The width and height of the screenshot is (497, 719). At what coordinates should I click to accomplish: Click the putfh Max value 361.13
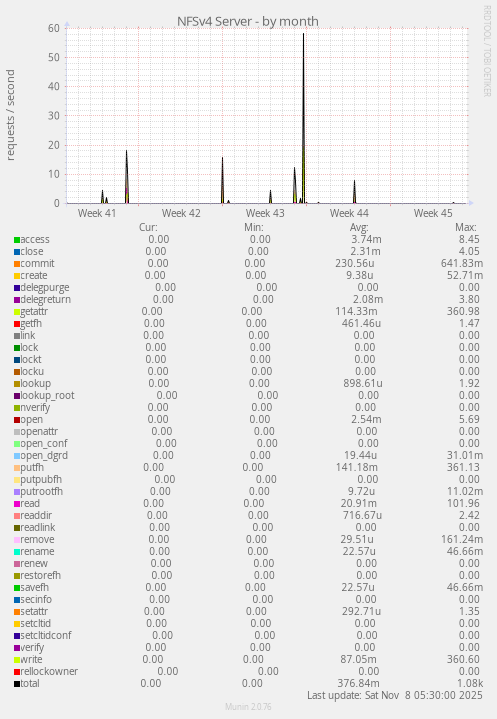tap(463, 467)
